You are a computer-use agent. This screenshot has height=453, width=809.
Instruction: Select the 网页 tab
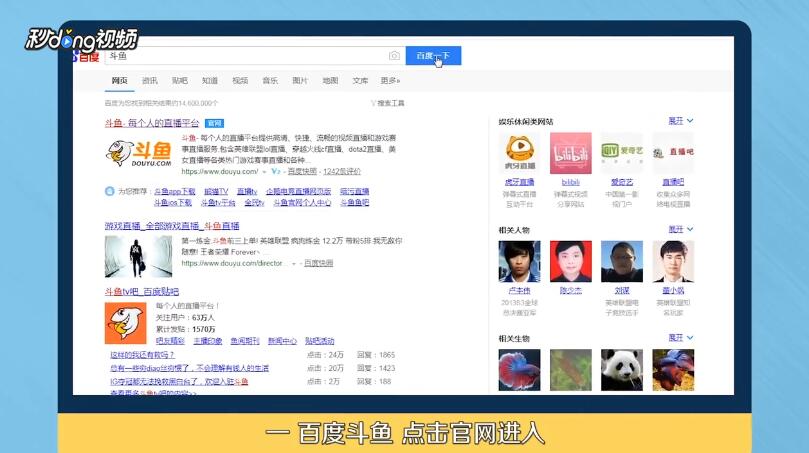coord(120,80)
